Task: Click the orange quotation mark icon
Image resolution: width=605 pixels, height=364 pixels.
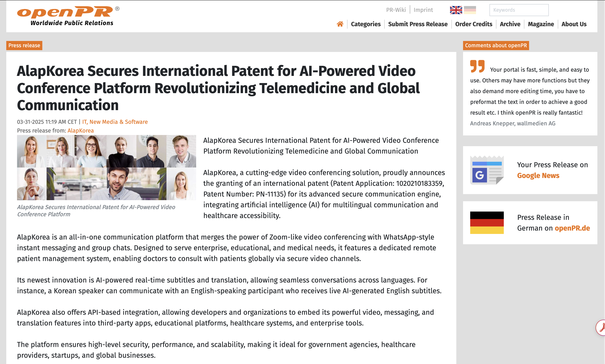Action: click(477, 66)
